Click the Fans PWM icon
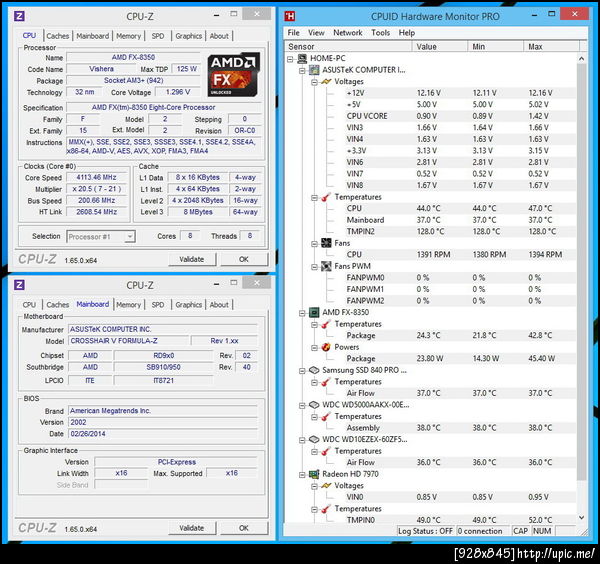 (326, 266)
